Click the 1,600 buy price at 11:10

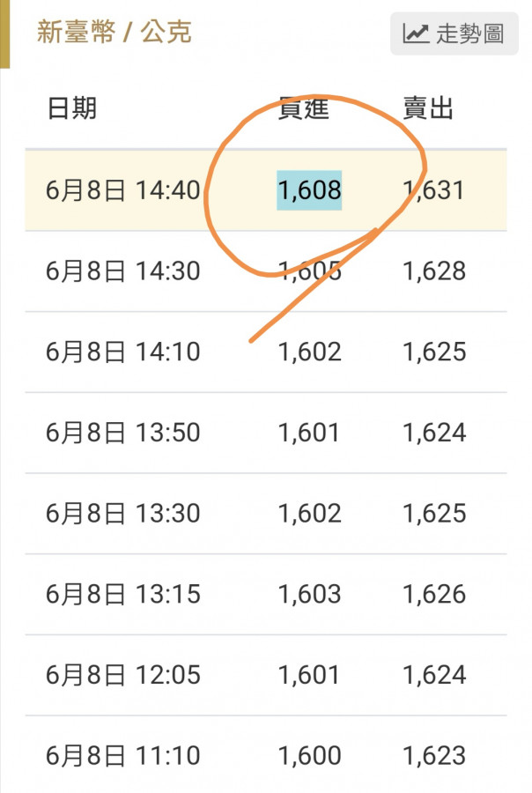pos(309,756)
